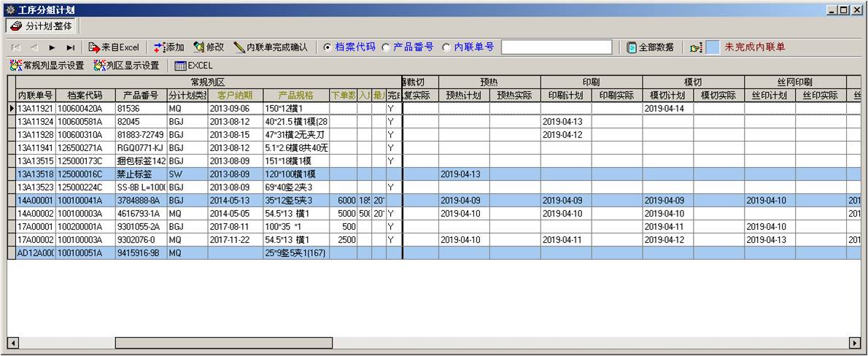
Task: Open 内联单完成确认 confirmation
Action: pyautogui.click(x=271, y=47)
